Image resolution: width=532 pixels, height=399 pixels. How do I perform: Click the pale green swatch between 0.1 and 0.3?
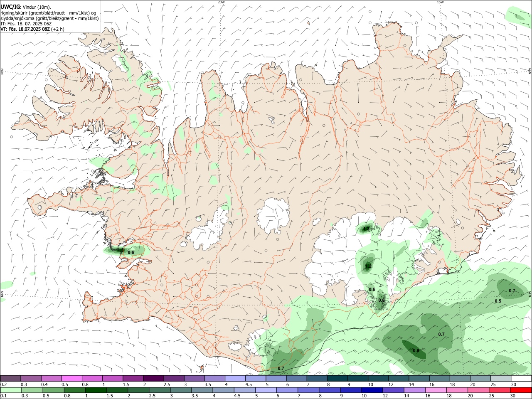coord(11,390)
